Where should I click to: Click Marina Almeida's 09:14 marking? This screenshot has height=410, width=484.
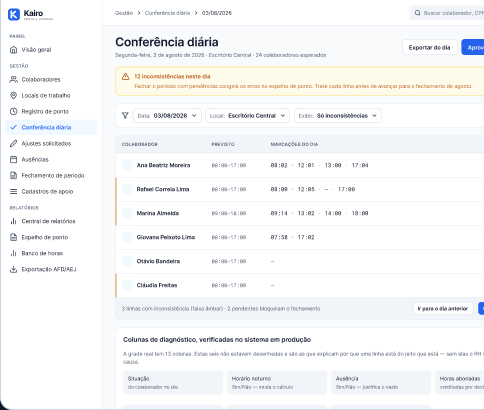click(x=279, y=213)
